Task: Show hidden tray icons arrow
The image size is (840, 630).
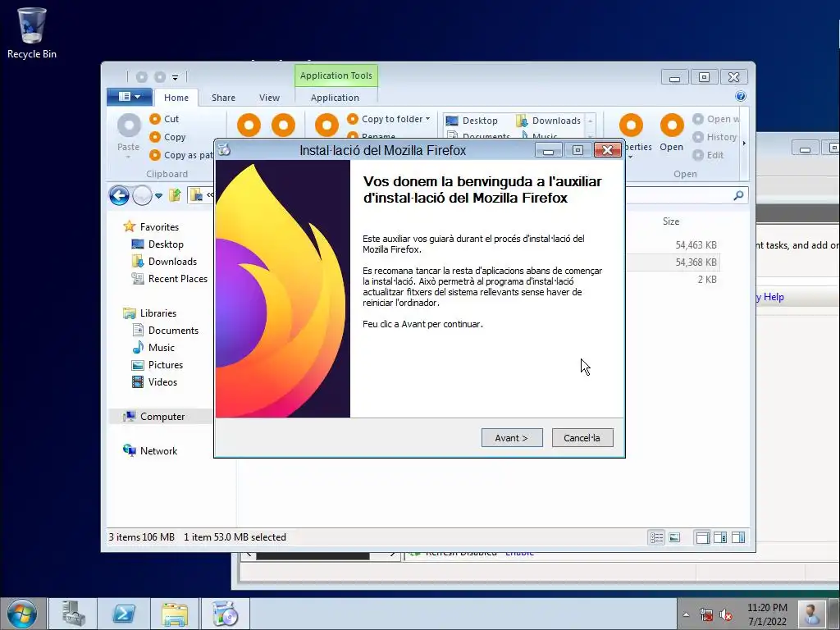Action: click(x=687, y=614)
